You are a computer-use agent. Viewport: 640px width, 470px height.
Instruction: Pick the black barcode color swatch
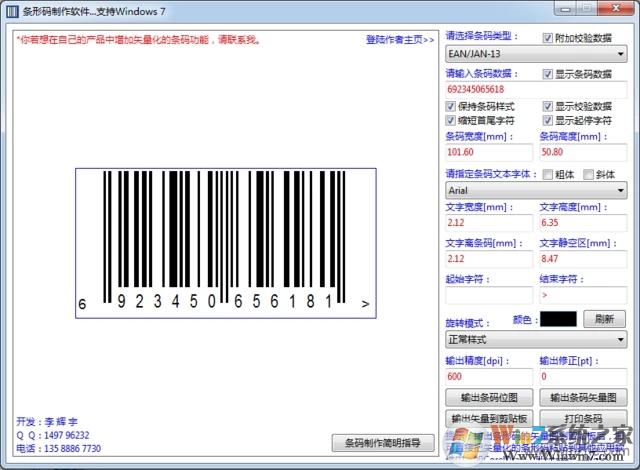coord(558,319)
